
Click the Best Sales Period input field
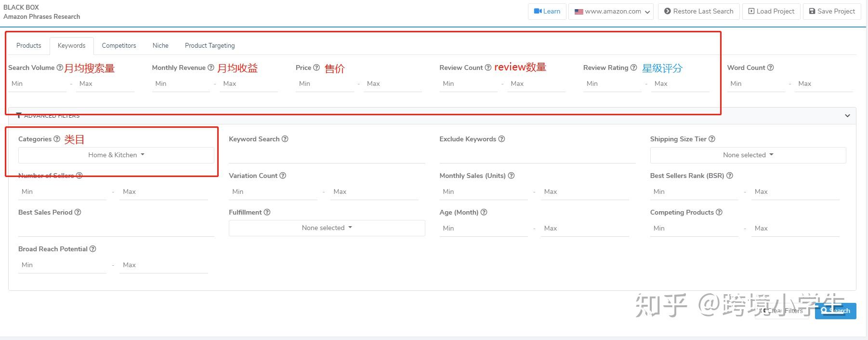coord(116,229)
